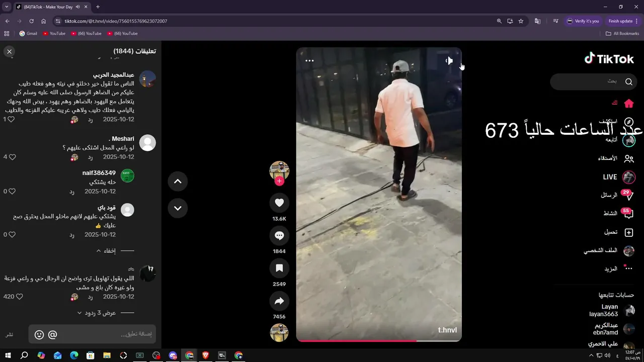Reply to naif386349's comment

72,192
